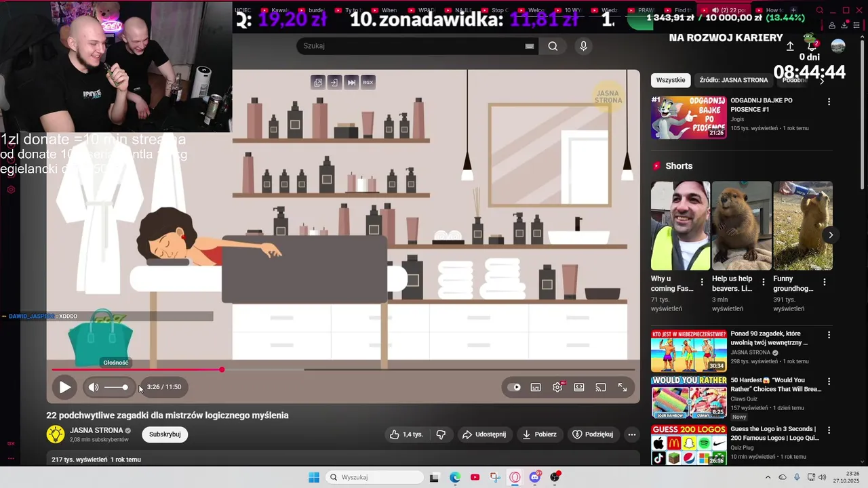The width and height of the screenshot is (868, 488).
Task: Open the Opera browser taskbar icon
Action: 515,477
